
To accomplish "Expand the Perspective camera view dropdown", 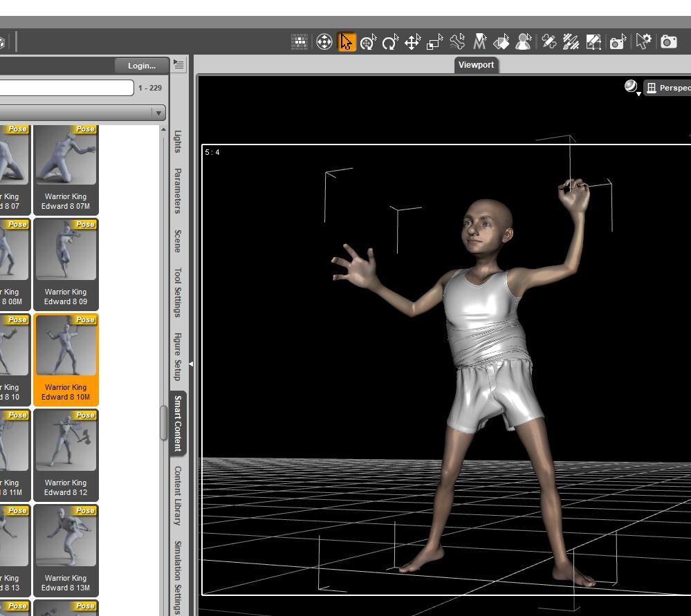I will click(668, 88).
